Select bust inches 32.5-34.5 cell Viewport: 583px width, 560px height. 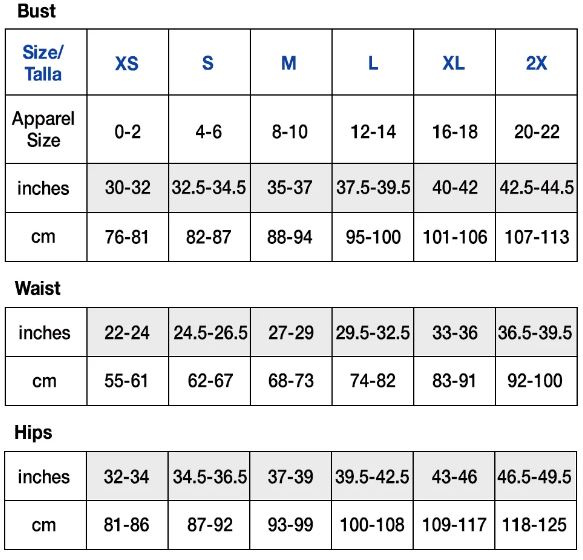209,188
